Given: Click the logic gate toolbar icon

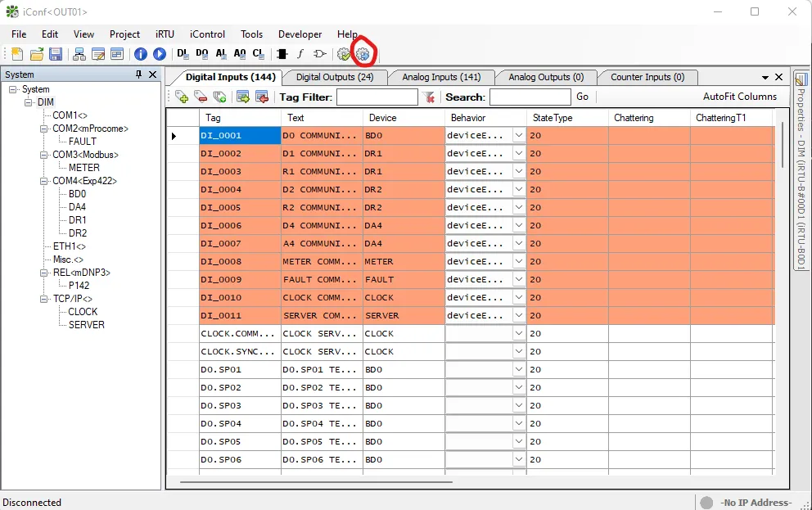Looking at the screenshot, I should [320, 54].
